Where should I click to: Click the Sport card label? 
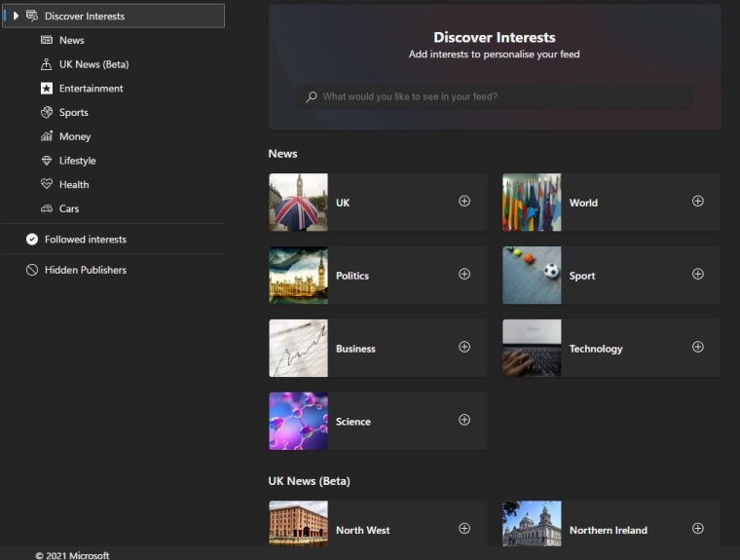click(582, 276)
